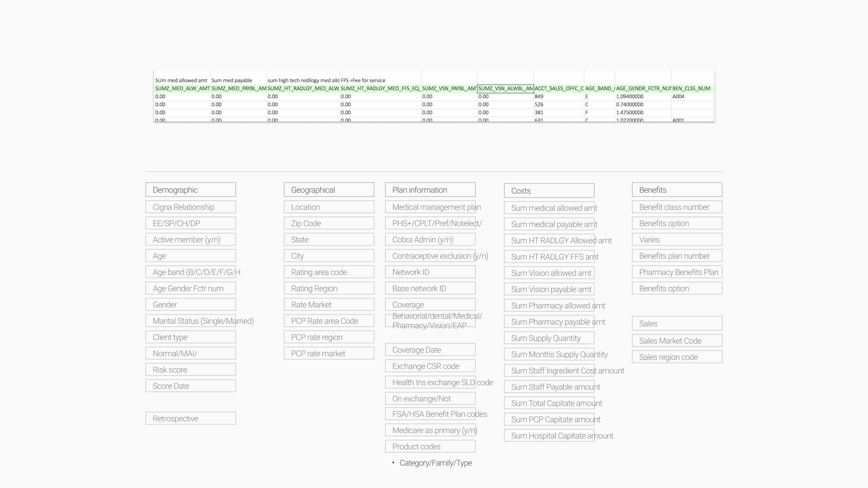This screenshot has width=868, height=488.
Task: Select the Client type box
Action: 191,337
